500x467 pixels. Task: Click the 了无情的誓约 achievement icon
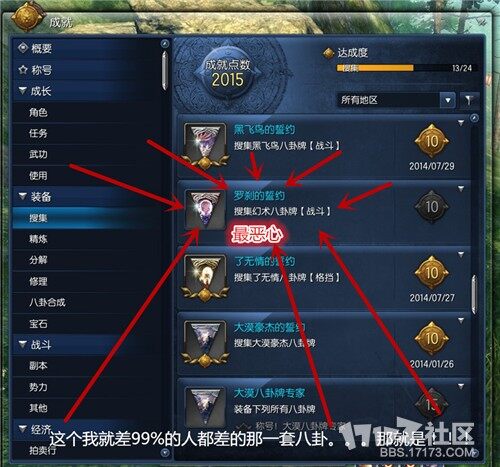click(x=205, y=277)
